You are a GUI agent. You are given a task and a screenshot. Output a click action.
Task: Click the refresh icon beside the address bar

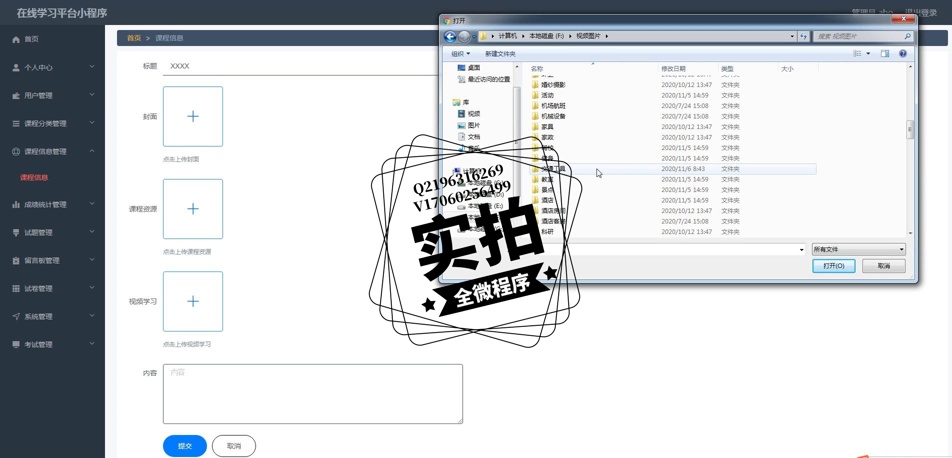coord(803,36)
